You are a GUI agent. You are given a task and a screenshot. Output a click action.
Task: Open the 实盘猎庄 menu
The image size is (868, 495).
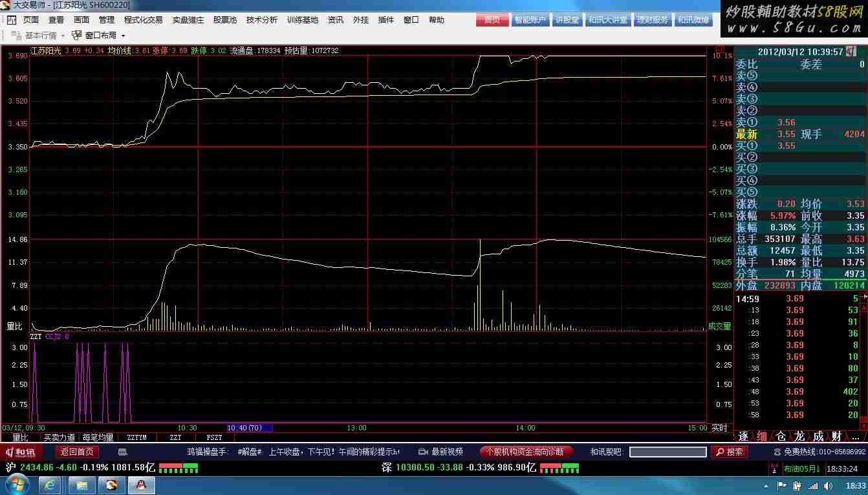(x=188, y=20)
